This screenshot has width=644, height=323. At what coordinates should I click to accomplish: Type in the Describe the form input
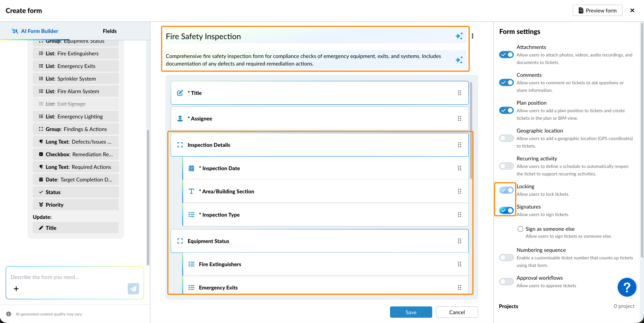(x=68, y=277)
